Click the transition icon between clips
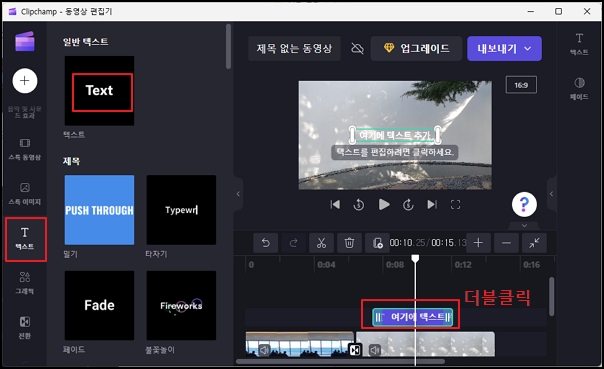This screenshot has width=604, height=369. click(355, 350)
